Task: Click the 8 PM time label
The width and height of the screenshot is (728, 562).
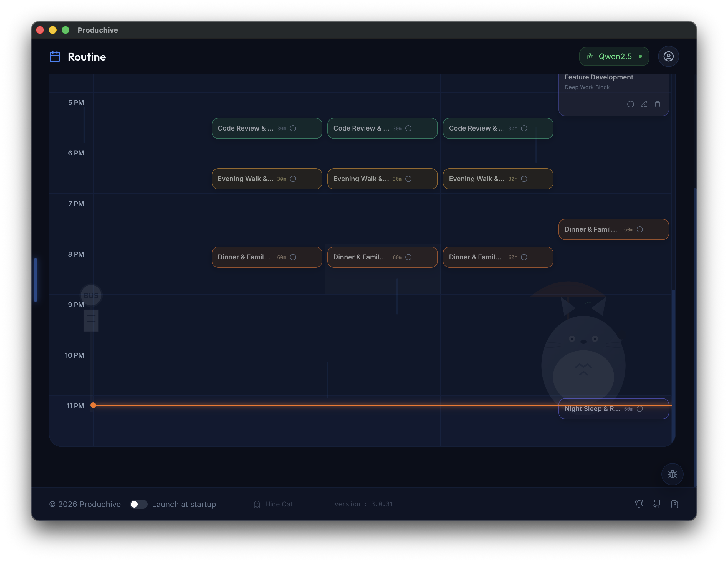Action: (x=76, y=254)
